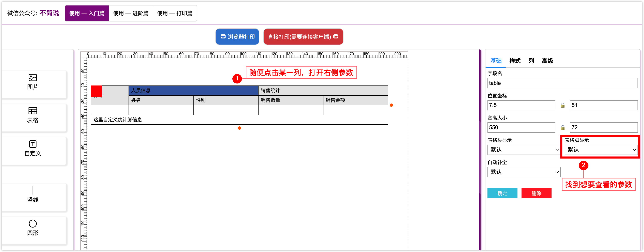Click the height field showing 72
The height and width of the screenshot is (252, 644).
pos(604,127)
